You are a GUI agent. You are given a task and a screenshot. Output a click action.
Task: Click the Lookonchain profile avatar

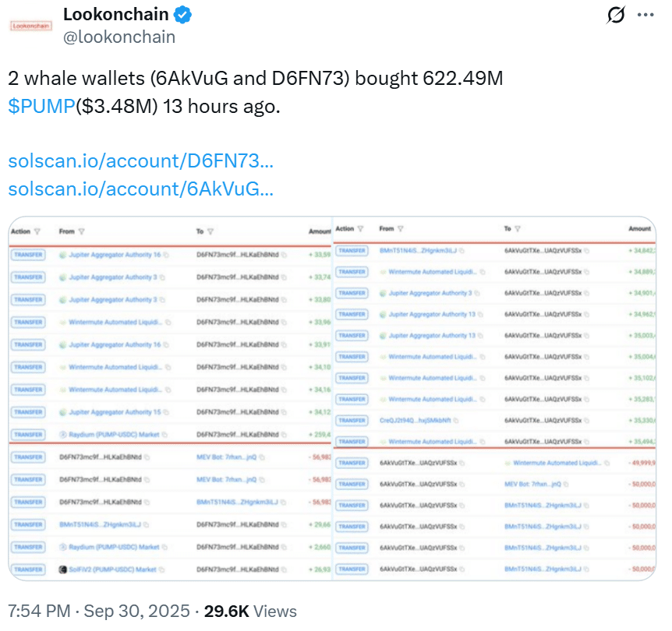pyautogui.click(x=30, y=25)
